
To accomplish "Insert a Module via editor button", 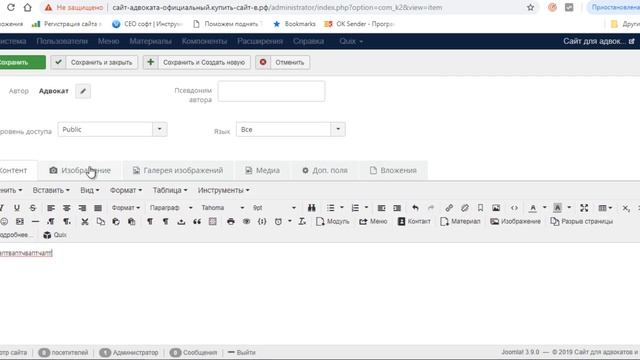I will coord(333,221).
